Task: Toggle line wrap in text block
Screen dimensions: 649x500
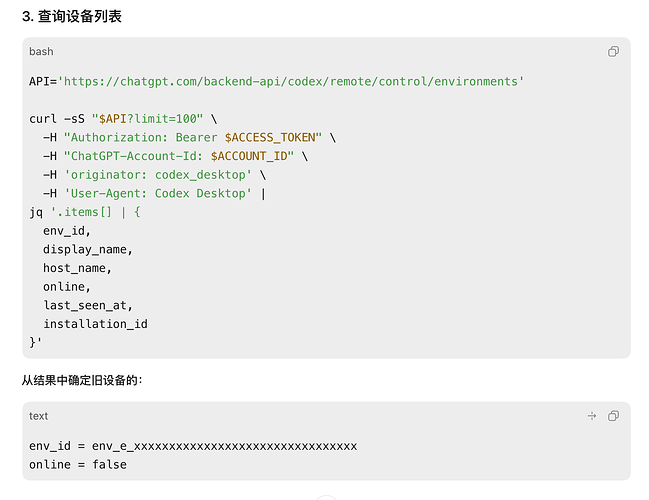Action: pyautogui.click(x=592, y=416)
